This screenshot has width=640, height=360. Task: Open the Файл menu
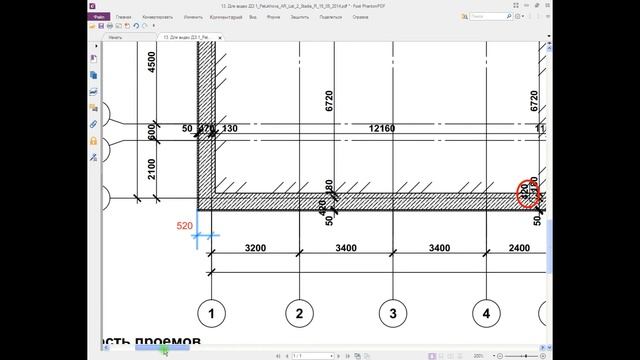(99, 17)
